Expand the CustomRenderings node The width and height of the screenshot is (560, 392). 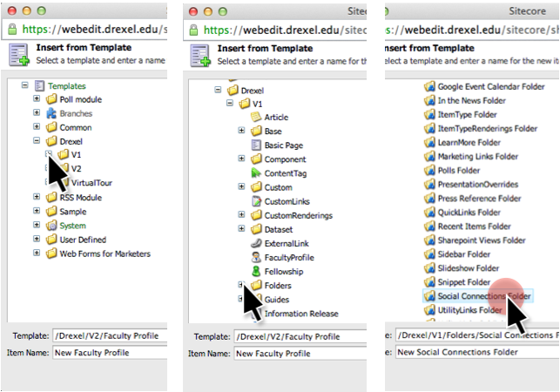(x=241, y=214)
